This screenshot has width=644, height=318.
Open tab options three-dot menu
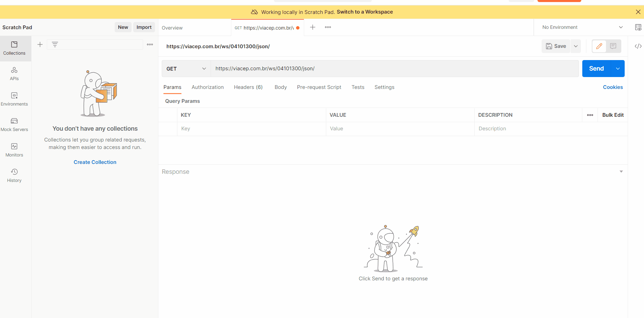[x=328, y=27]
